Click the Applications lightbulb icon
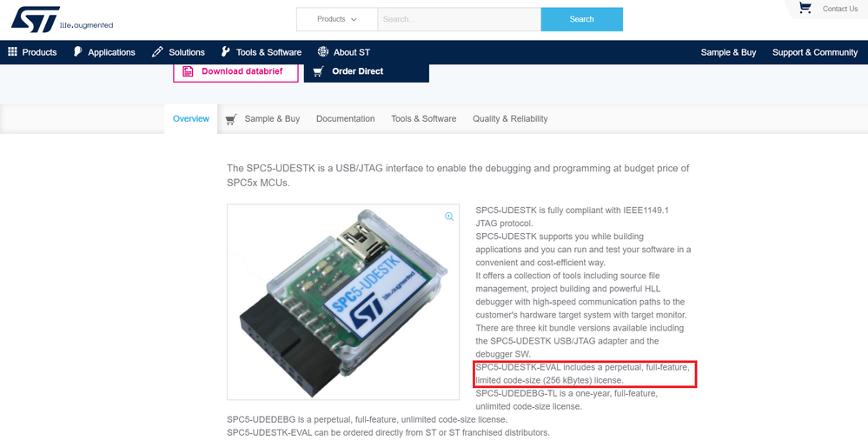 tap(77, 51)
